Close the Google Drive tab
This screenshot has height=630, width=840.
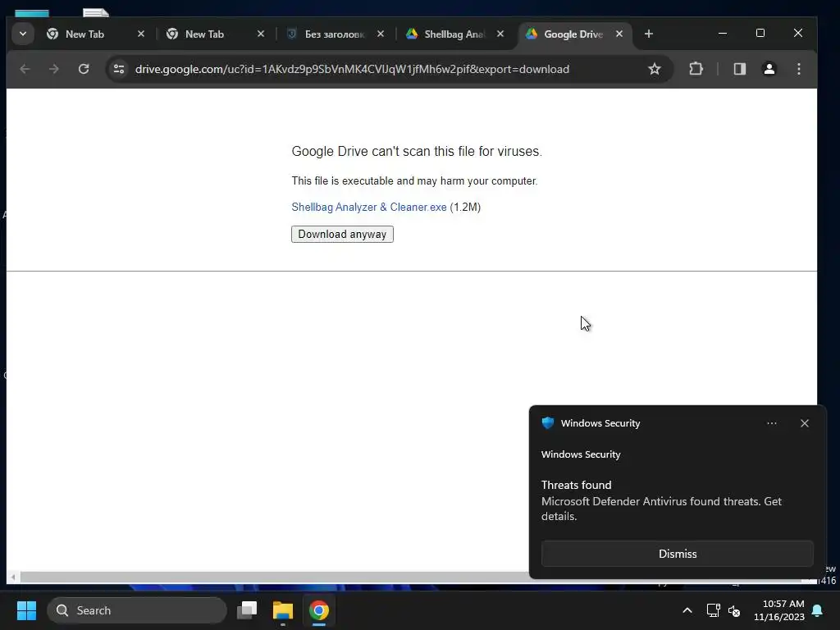coord(619,34)
